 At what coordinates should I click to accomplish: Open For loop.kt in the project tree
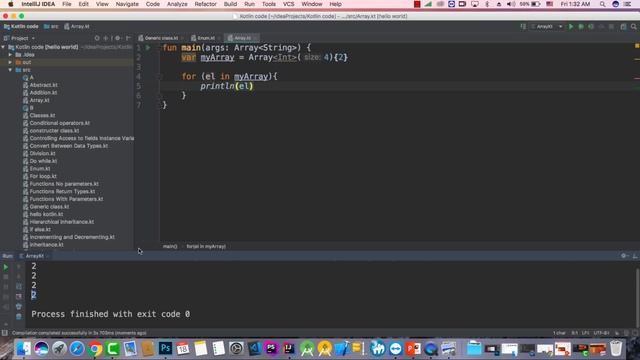point(43,176)
